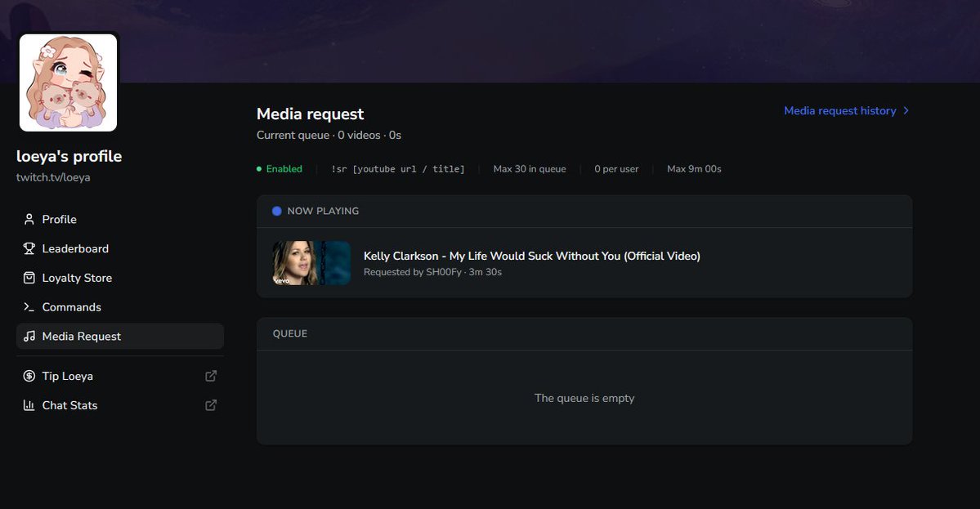Open the Leaderboard menu item
Screen dimensions: 980x509
(x=120, y=248)
